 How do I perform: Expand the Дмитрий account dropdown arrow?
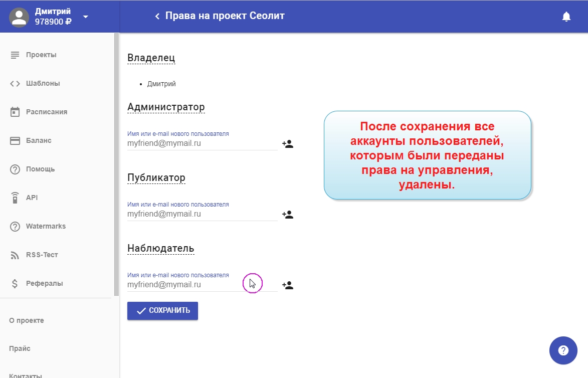85,17
